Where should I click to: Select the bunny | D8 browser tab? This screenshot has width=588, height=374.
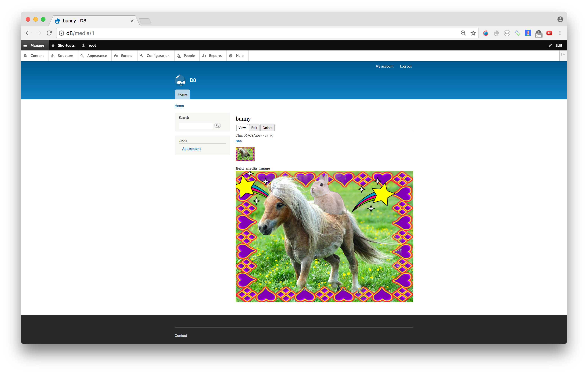[94, 21]
